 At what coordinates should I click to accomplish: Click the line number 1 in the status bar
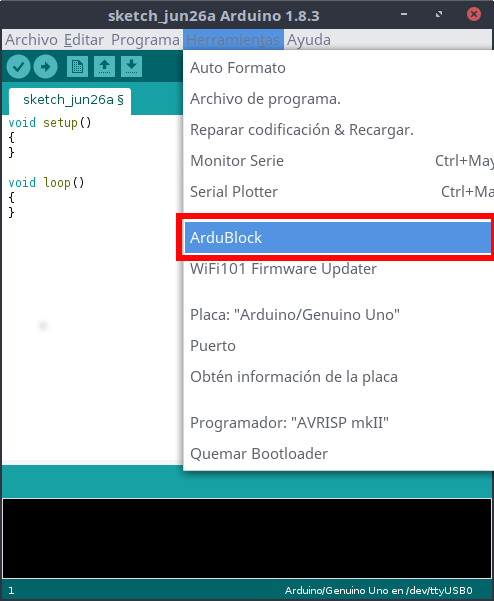point(11,591)
